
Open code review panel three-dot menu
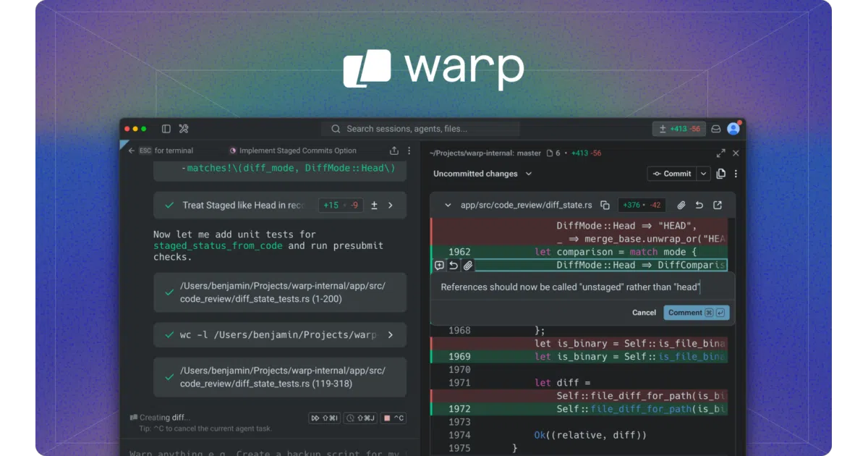[x=736, y=174]
